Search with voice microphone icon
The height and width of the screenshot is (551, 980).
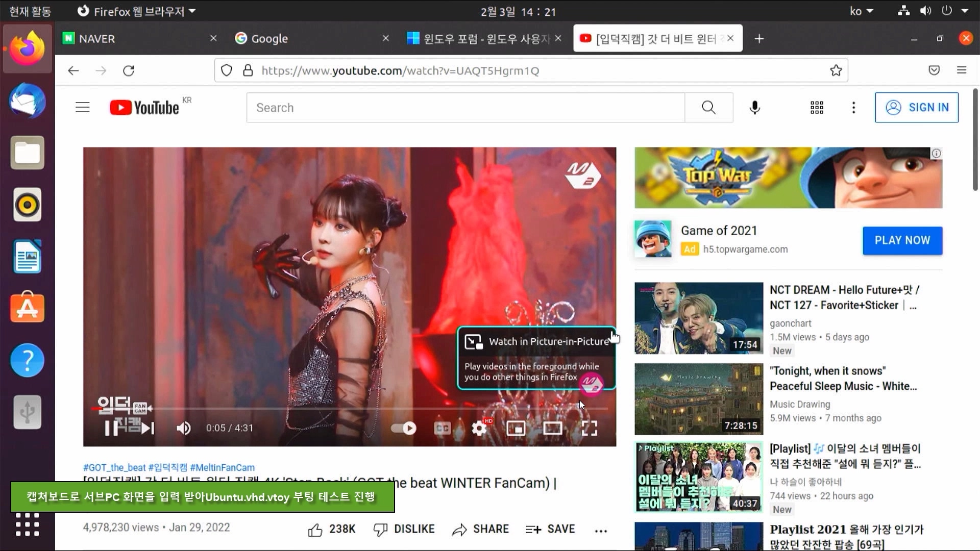[754, 108]
